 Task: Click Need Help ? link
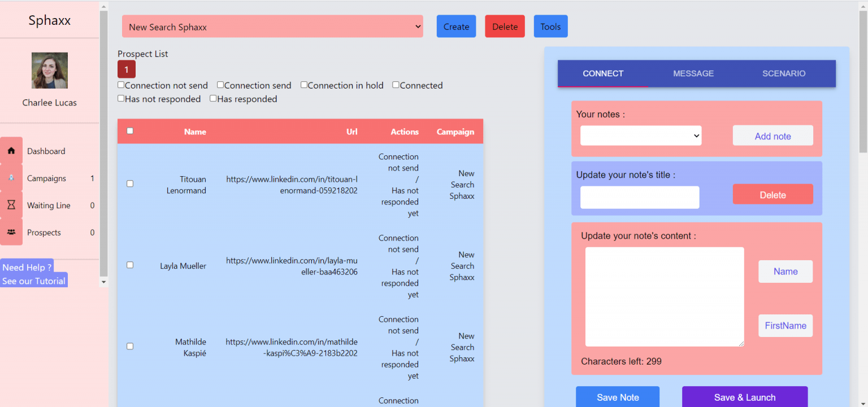point(27,267)
